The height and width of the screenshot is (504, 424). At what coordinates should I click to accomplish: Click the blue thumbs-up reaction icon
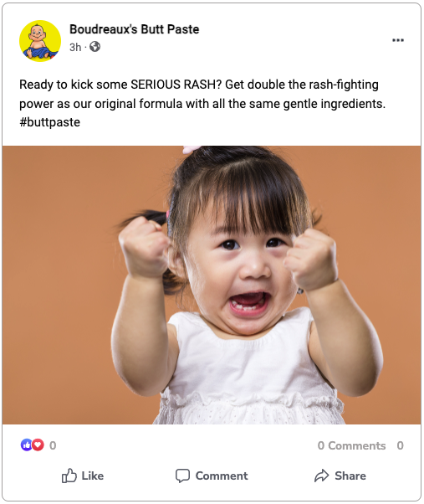coord(26,445)
